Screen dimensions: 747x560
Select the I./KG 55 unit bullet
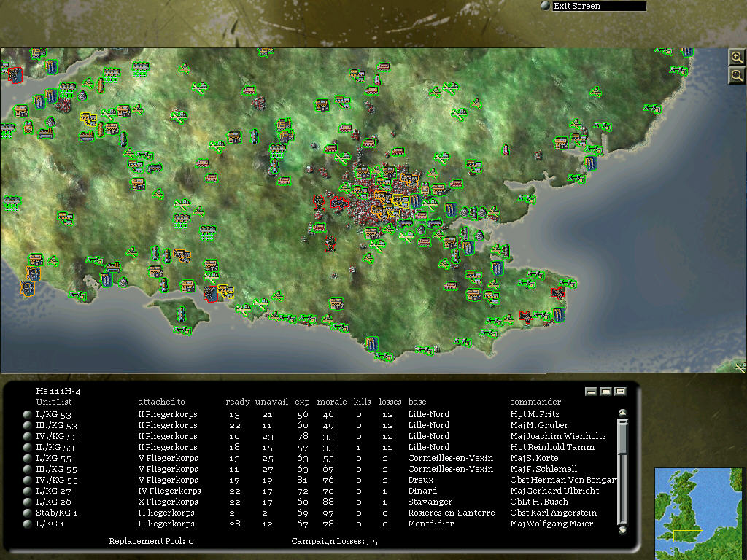click(28, 458)
